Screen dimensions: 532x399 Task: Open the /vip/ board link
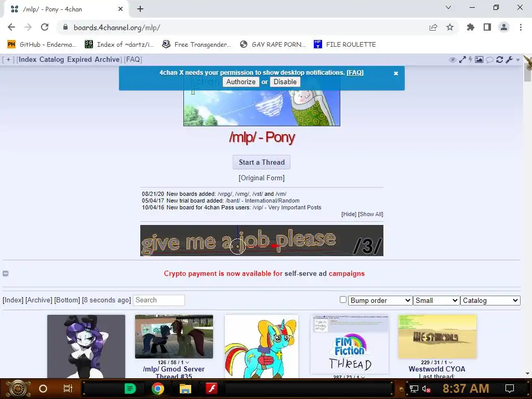pyautogui.click(x=258, y=208)
